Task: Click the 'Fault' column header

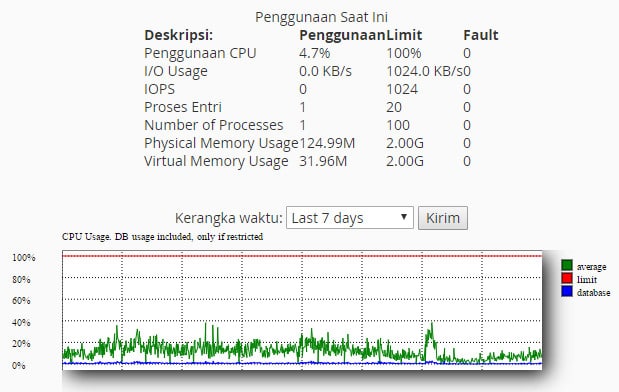Action: (481, 35)
